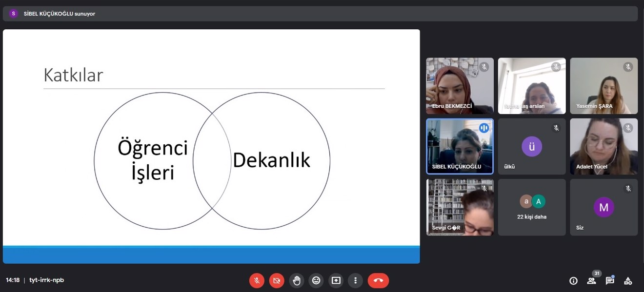
Task: Click the purple ü avatar of ülkü
Action: click(532, 146)
